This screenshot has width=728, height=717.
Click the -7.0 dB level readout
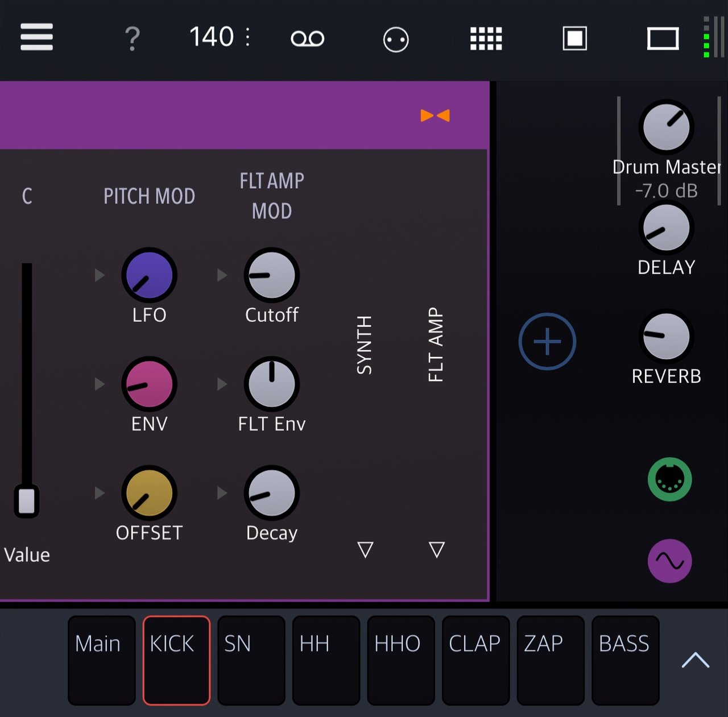(x=666, y=191)
